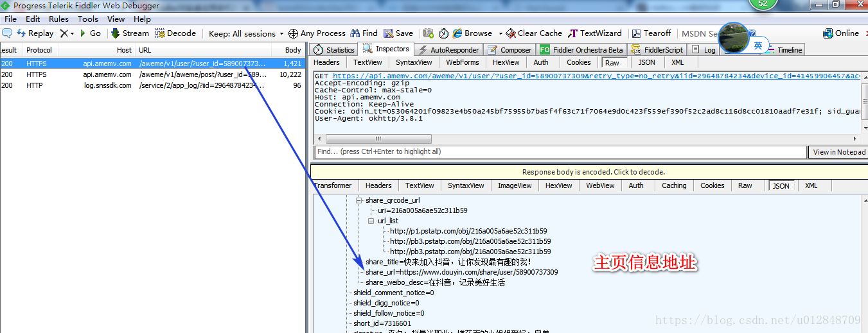868x333 pixels.
Task: Sort sessions by URL column header
Action: click(x=202, y=50)
